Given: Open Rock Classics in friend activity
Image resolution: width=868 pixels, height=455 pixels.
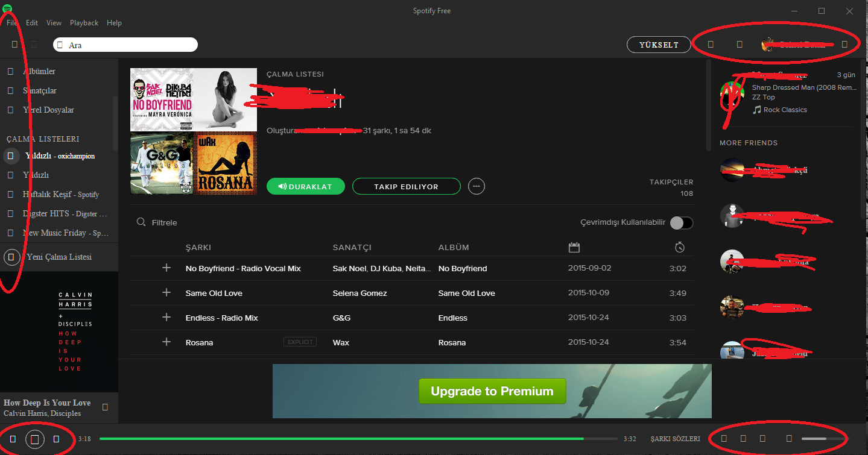Looking at the screenshot, I should coord(785,110).
